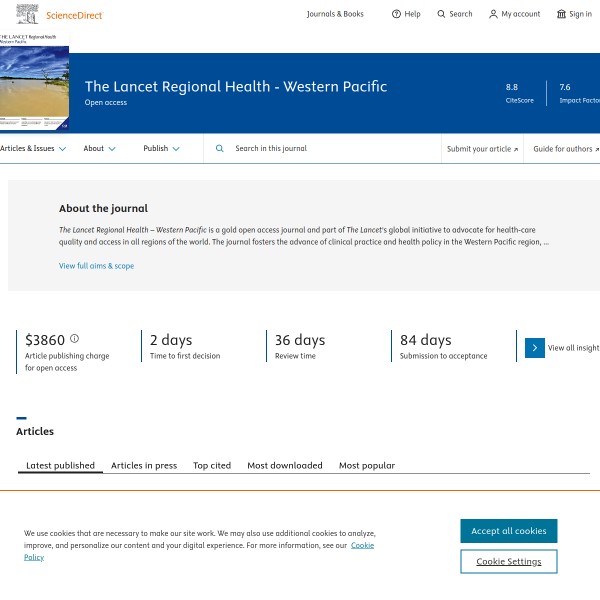Click the Sign in institution icon
The width and height of the screenshot is (600, 600).
tap(561, 14)
